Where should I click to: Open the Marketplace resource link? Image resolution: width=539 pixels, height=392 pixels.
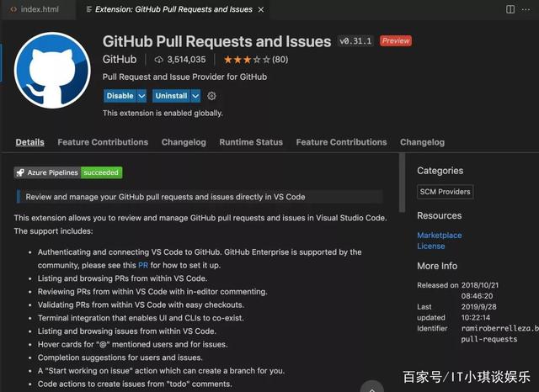[x=440, y=236]
